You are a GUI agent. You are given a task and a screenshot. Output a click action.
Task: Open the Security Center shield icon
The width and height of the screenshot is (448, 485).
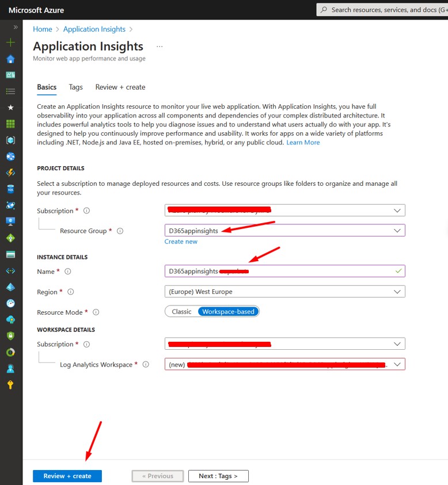10,335
